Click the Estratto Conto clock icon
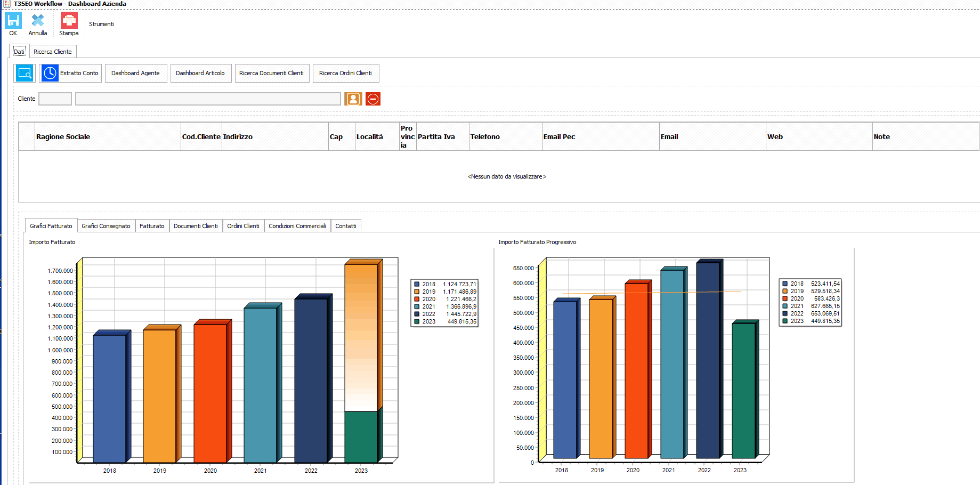This screenshot has height=485, width=980. [50, 73]
